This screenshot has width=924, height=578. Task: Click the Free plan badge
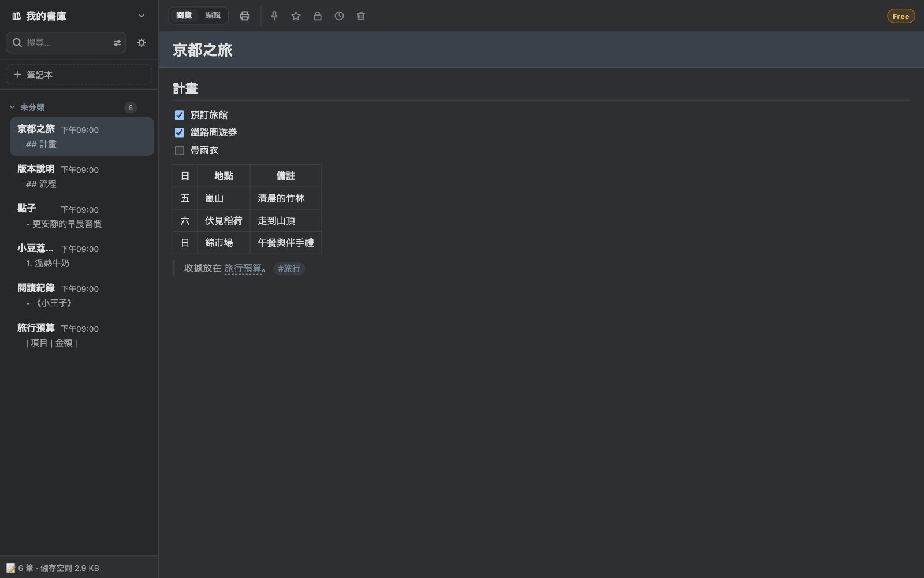901,16
